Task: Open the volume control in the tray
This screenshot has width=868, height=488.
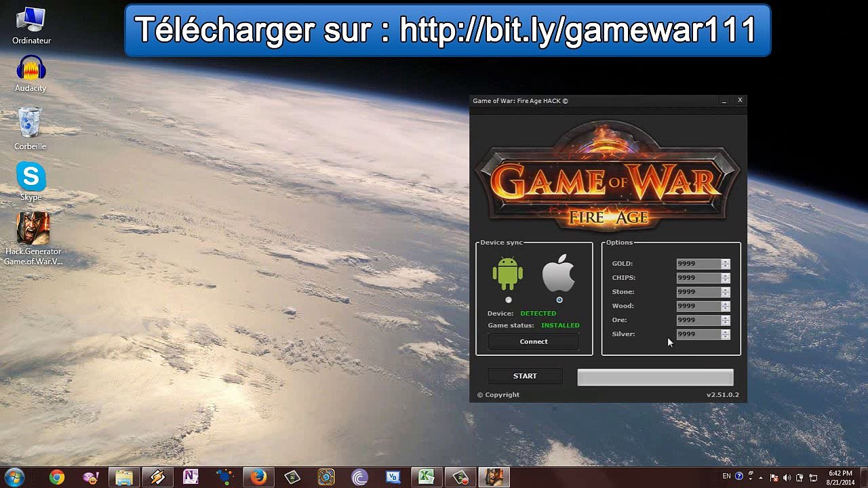Action: coord(787,478)
